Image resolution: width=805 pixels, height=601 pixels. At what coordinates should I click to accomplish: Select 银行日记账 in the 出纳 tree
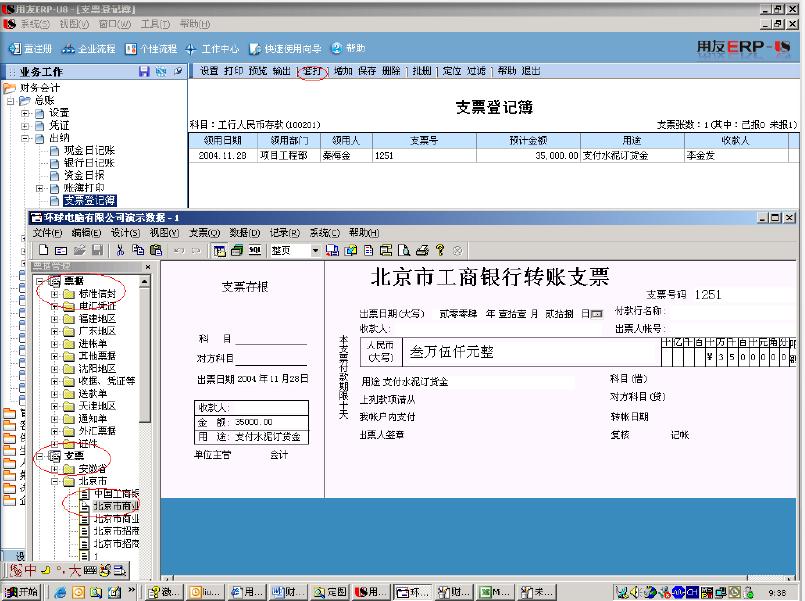pos(89,163)
